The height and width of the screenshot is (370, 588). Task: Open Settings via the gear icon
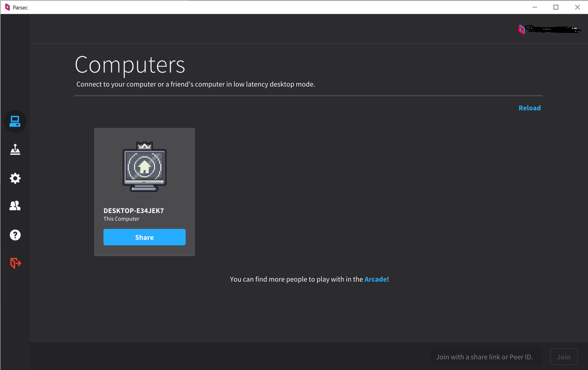click(15, 178)
